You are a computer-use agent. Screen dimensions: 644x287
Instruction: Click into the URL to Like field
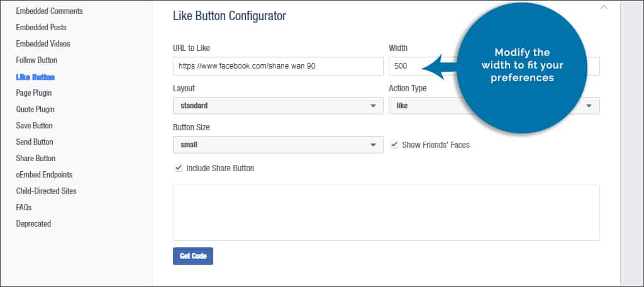[277, 66]
